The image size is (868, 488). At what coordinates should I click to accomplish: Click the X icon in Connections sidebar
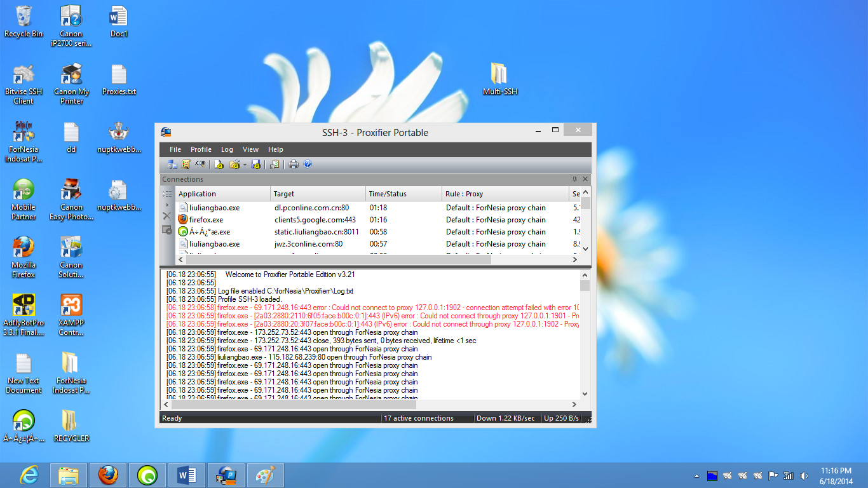pos(167,216)
